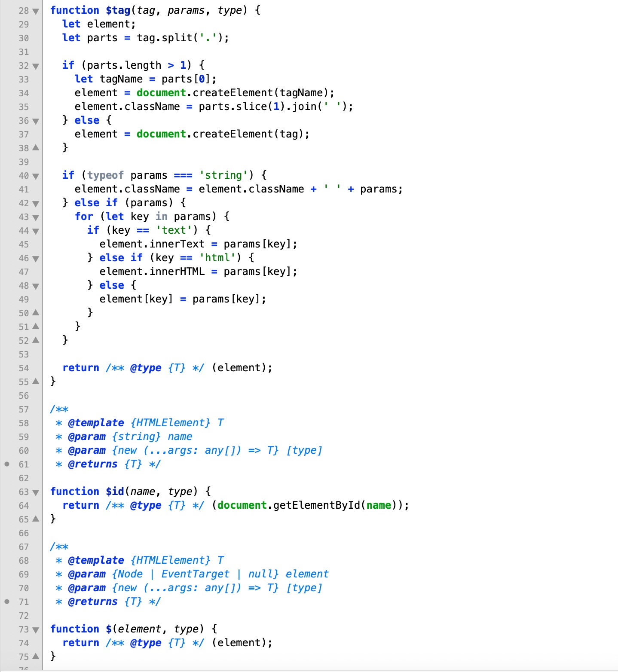Select line number 54 in the gutter
This screenshot has height=672, width=618.
(x=24, y=368)
